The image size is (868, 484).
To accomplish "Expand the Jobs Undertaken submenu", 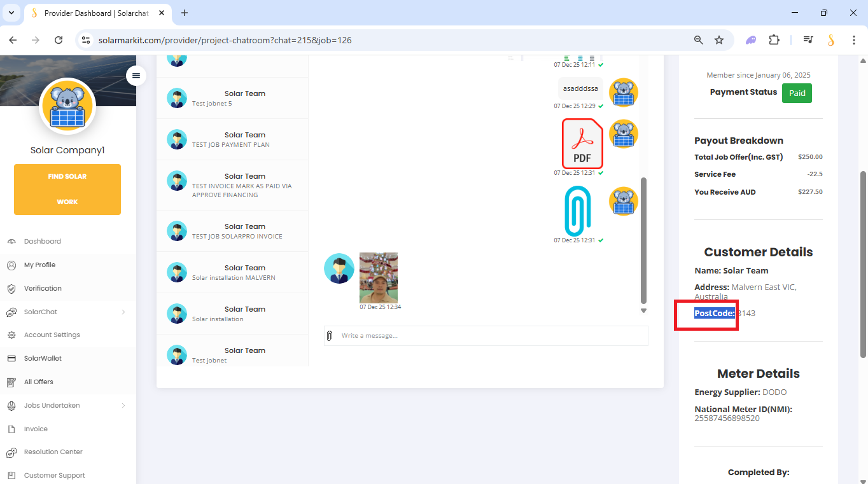I will [123, 406].
